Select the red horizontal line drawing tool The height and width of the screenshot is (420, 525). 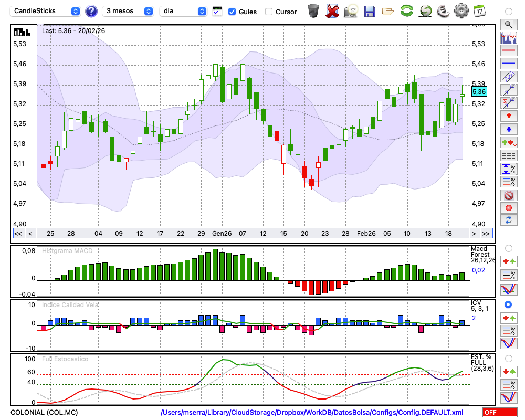[508, 51]
